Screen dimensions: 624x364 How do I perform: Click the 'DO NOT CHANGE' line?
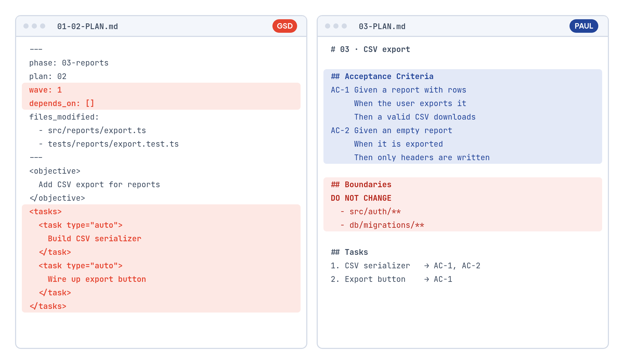(x=361, y=198)
